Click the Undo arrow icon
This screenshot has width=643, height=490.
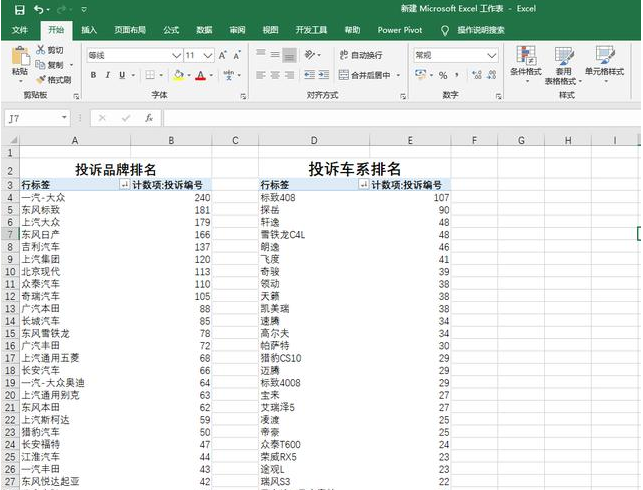[39, 9]
